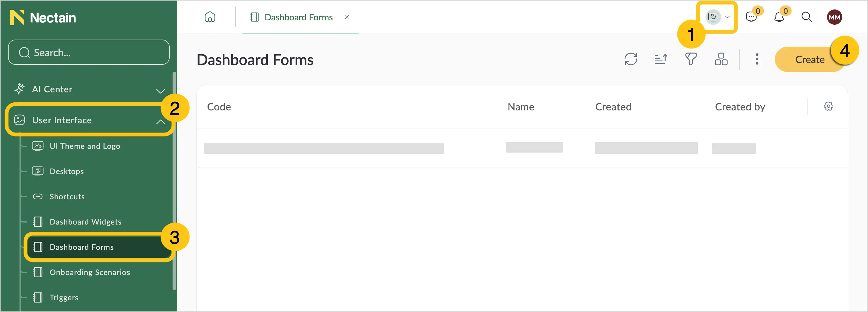Open the workspace mode dropdown in header
This screenshot has height=312, width=868.
(718, 17)
